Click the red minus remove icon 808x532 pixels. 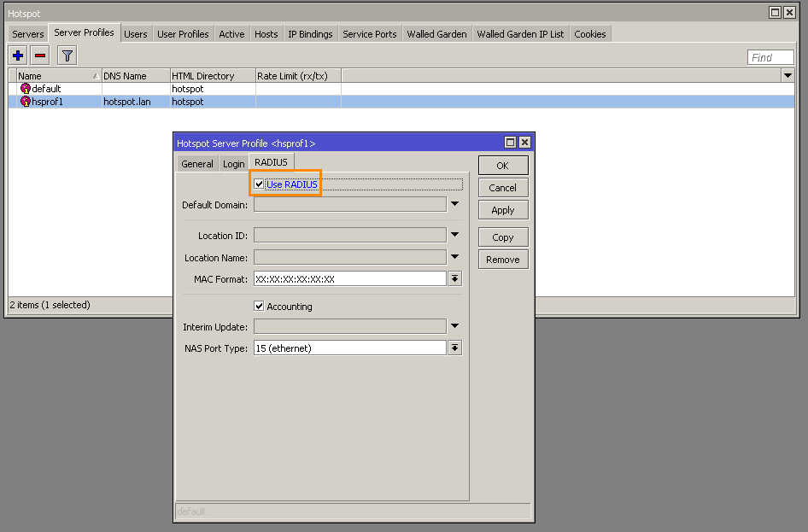click(40, 56)
